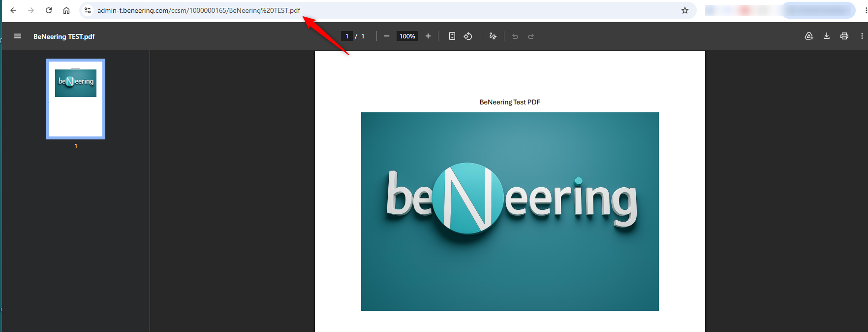
Task: Select page 1 thumbnail in sidebar
Action: 76,99
